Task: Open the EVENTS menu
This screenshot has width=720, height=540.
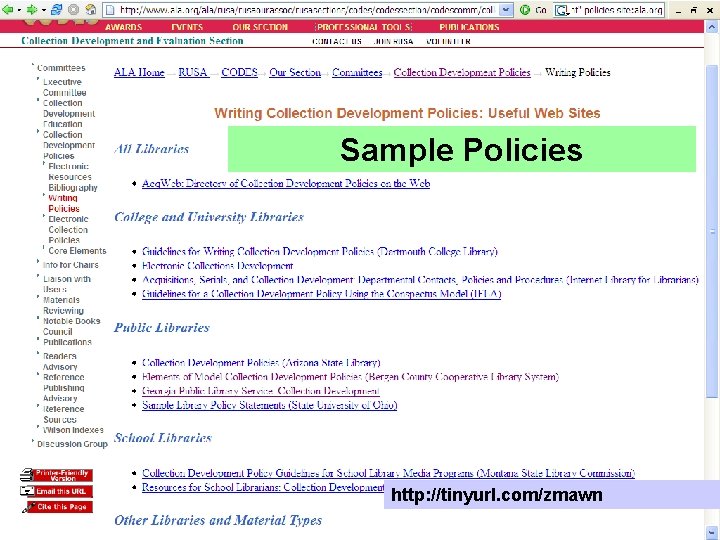Action: click(187, 27)
